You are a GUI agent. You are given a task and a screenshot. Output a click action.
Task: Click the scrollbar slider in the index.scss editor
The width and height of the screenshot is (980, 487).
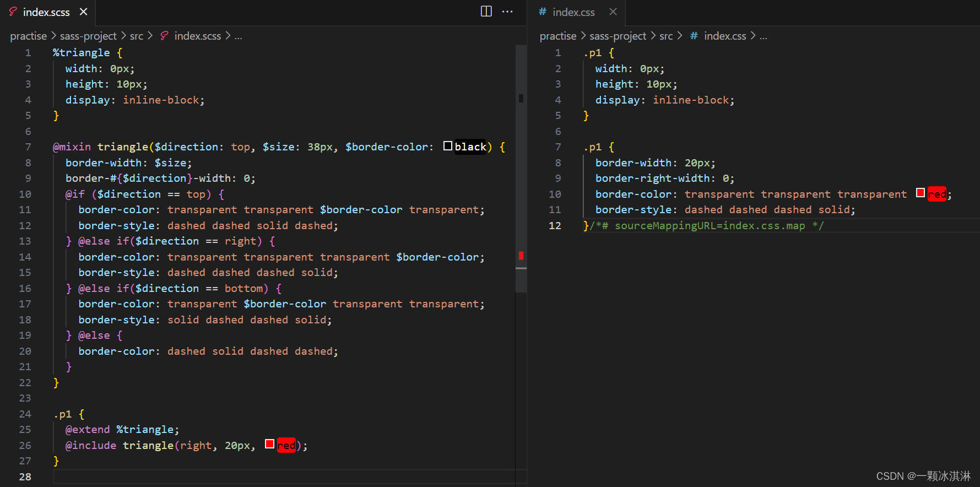click(521, 168)
